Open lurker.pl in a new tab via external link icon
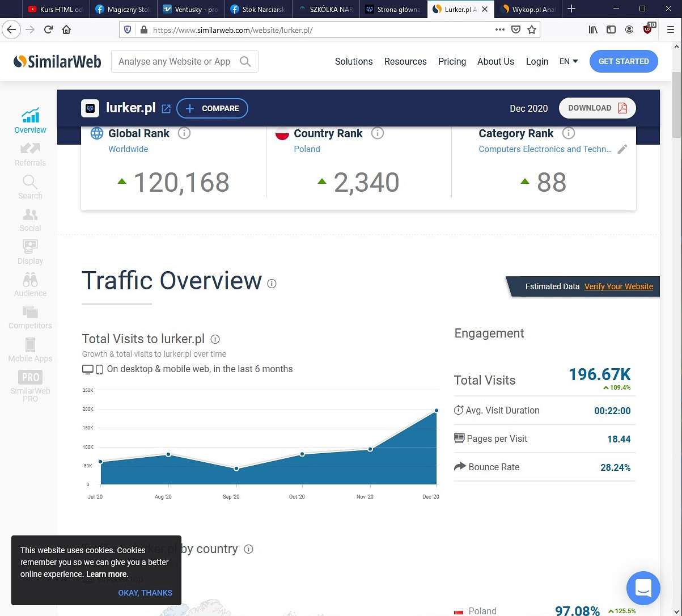Image resolution: width=682 pixels, height=616 pixels. (166, 108)
